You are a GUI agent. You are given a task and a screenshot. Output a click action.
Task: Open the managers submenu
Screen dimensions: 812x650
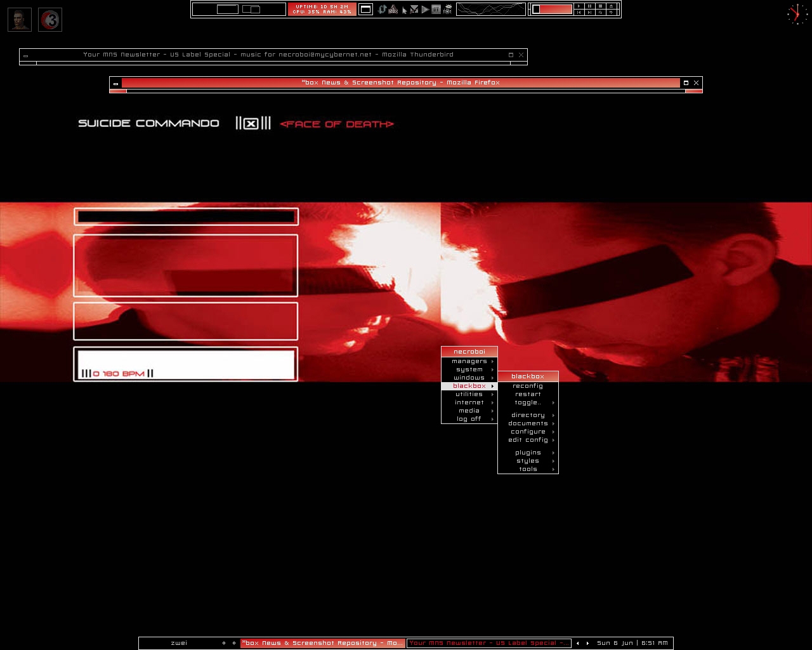469,361
